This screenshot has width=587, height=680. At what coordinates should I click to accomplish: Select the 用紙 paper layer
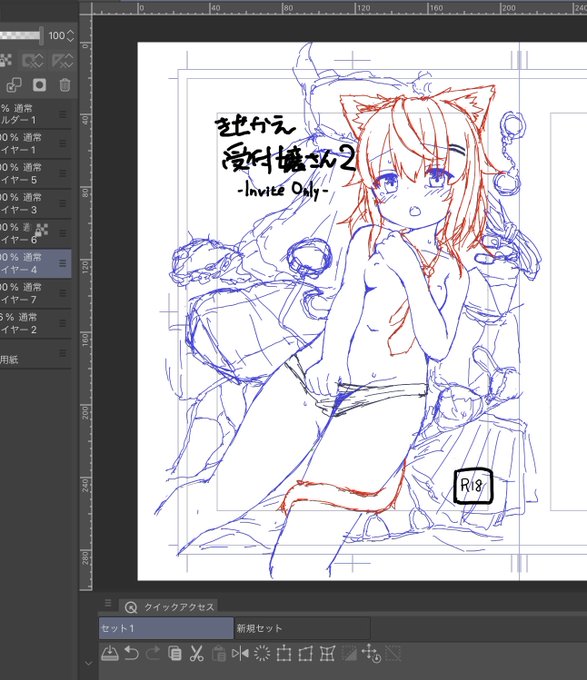click(x=36, y=354)
